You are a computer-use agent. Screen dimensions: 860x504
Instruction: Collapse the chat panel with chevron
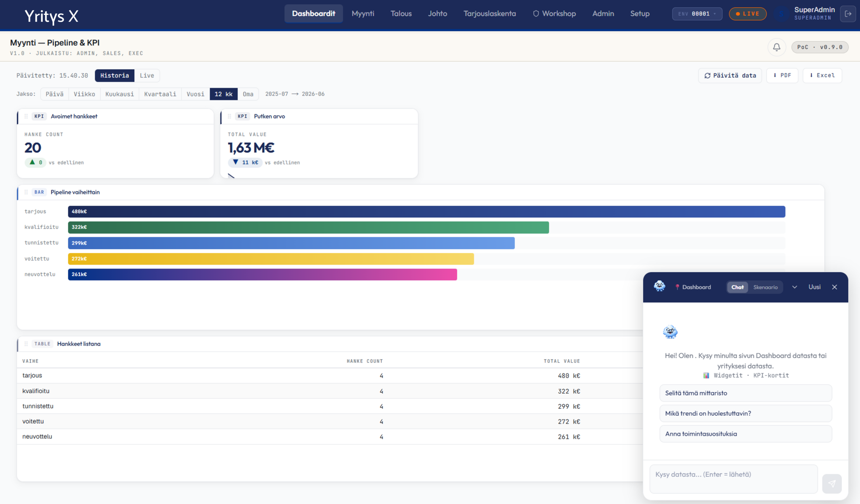[794, 287]
